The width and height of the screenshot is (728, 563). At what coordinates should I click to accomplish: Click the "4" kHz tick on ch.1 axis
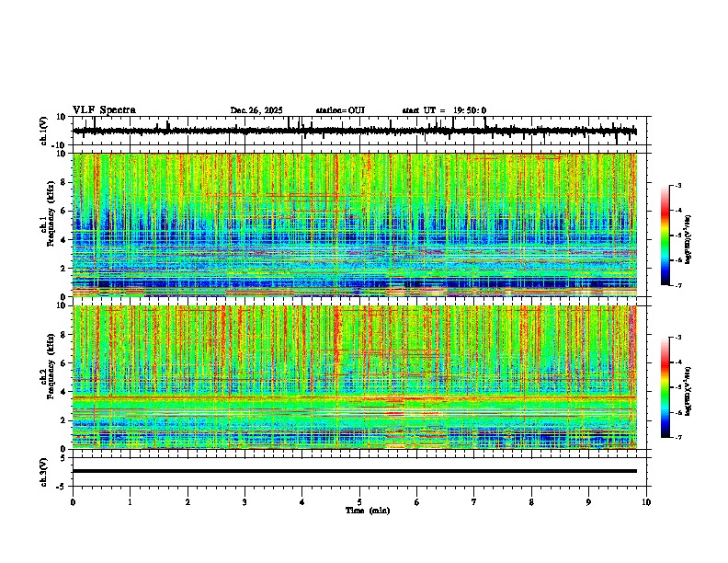(x=64, y=240)
